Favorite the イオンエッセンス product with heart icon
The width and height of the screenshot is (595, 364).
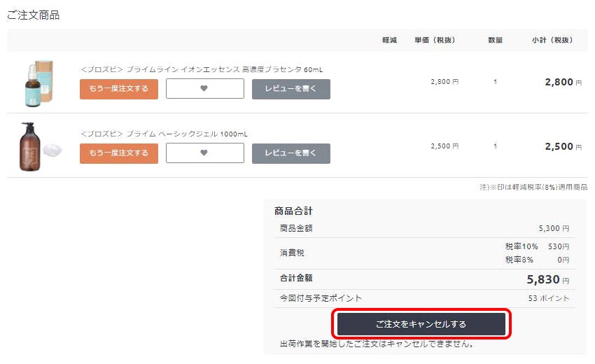pos(205,88)
